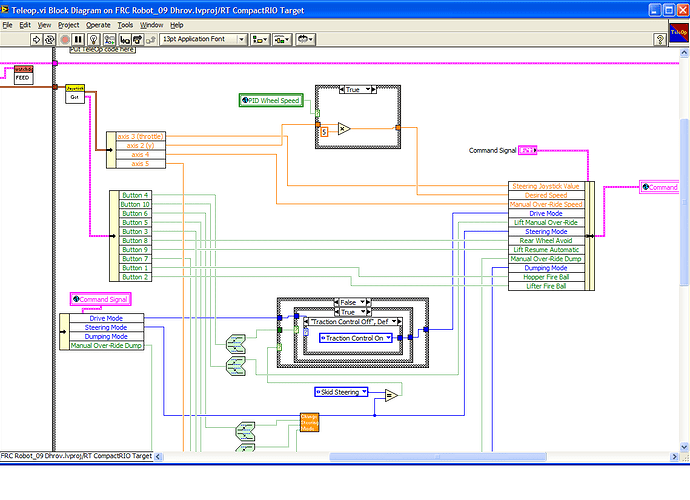The width and height of the screenshot is (690, 500).
Task: Click the Command Signal cluster constant
Action: coord(527,151)
